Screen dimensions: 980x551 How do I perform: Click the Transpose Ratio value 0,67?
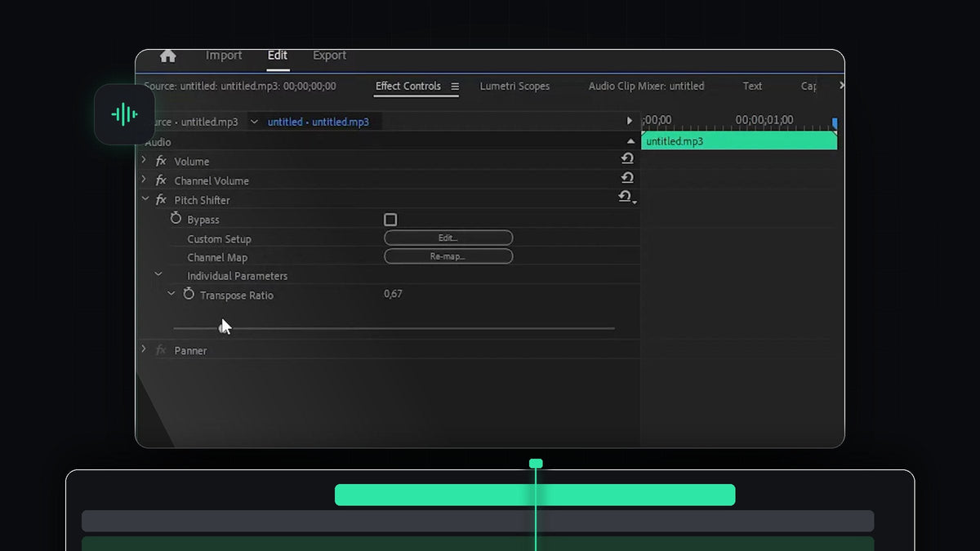click(x=393, y=294)
